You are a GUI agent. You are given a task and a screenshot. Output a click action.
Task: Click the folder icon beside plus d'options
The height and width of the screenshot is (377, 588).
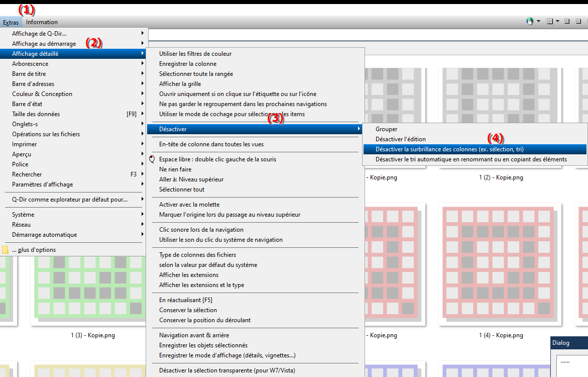point(5,250)
